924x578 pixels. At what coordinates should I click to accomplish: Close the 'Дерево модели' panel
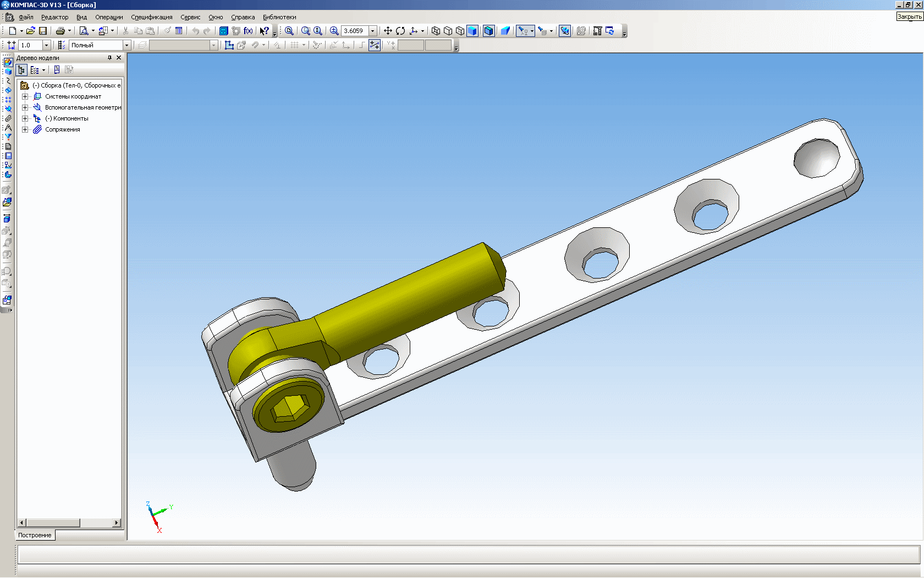119,58
